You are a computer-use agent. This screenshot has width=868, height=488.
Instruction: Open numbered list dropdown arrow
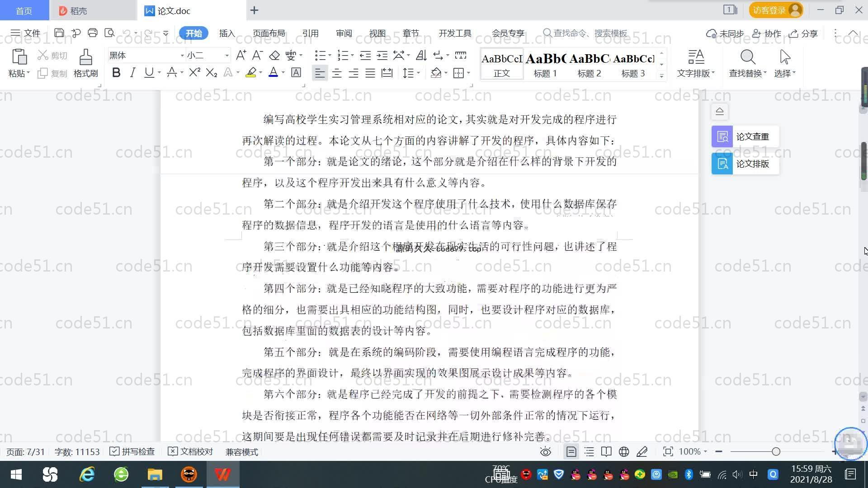click(353, 56)
